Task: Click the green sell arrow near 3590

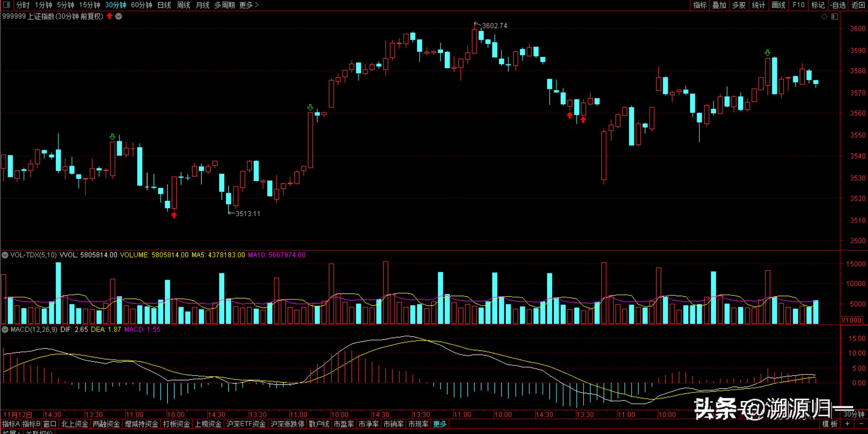Action: (767, 53)
